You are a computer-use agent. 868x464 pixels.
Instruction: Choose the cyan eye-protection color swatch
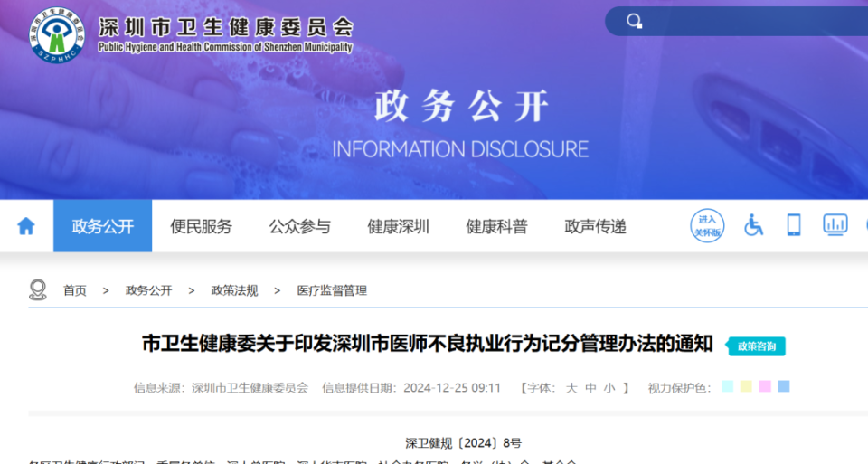727,386
